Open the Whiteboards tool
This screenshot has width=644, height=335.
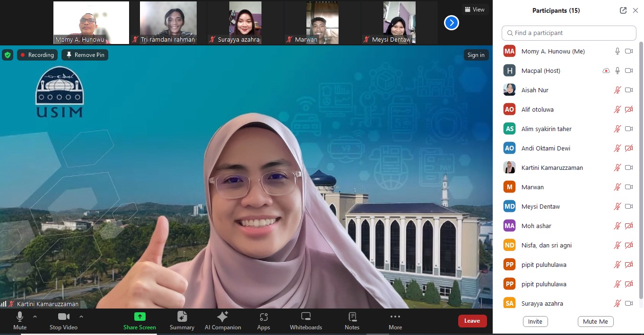coord(305,320)
